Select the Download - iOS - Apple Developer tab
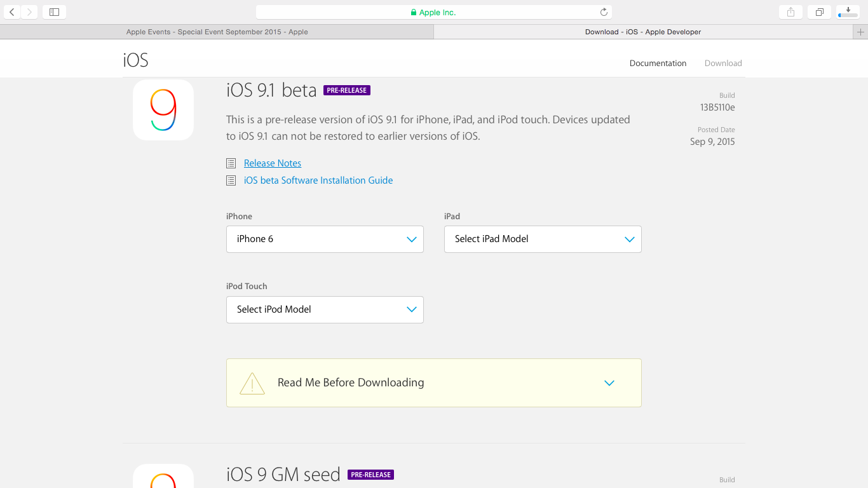868x488 pixels. pyautogui.click(x=643, y=32)
